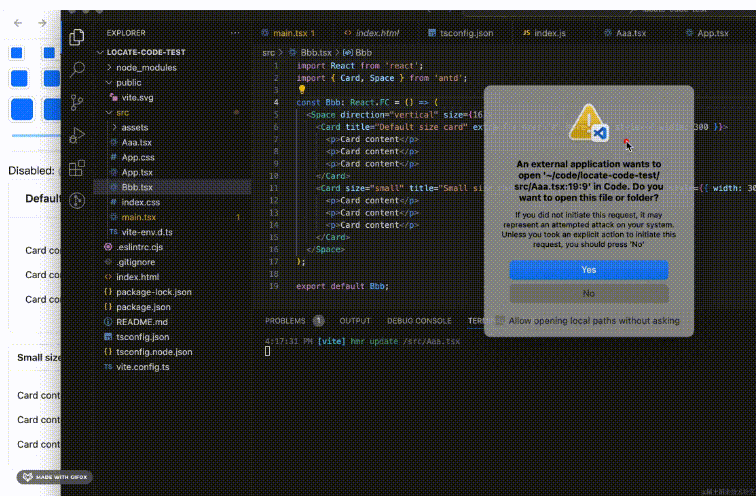The height and width of the screenshot is (496, 756).
Task: Open the Search view in the activity bar
Action: point(77,69)
